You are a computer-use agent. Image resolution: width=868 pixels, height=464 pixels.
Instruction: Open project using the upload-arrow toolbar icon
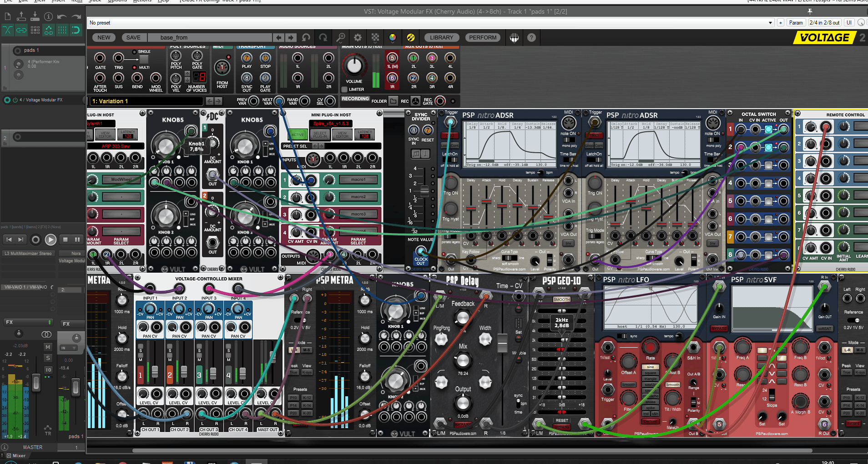click(21, 17)
